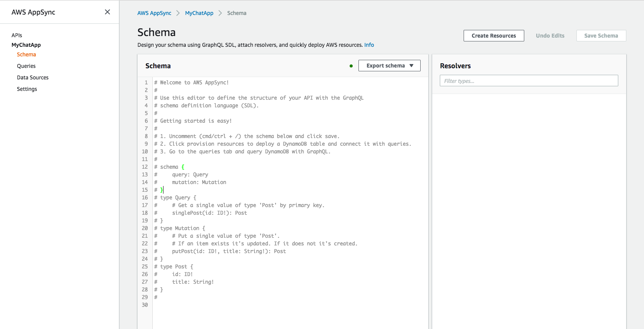Open Settings in the sidebar
Screen dimensions: 644x329
pyautogui.click(x=27, y=89)
